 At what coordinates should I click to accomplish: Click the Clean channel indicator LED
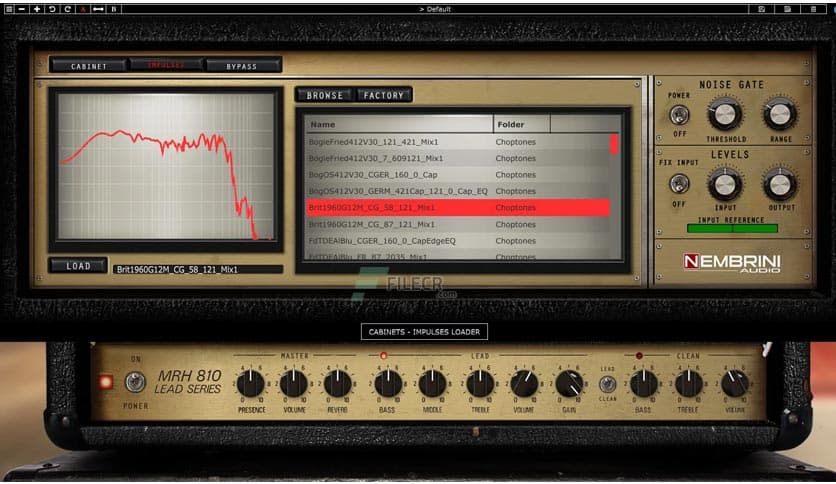pyautogui.click(x=639, y=355)
